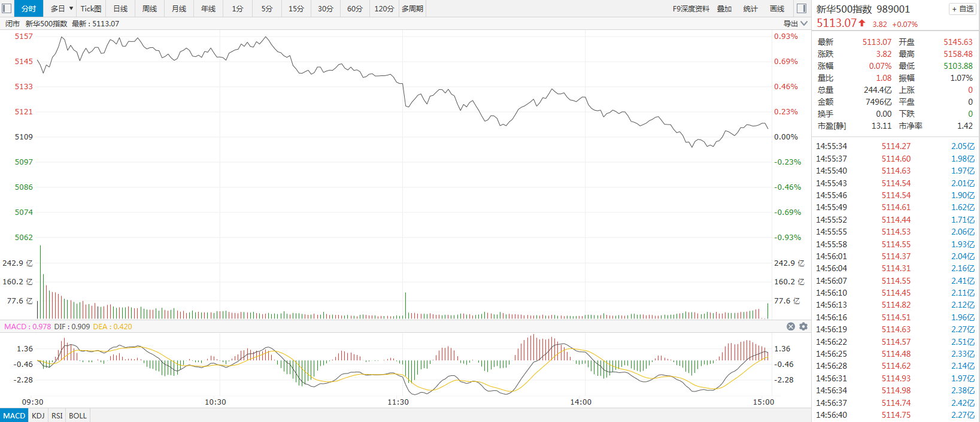This screenshot has height=422, width=980.
Task: Click the 最低 value 5103.88
Action: (x=958, y=66)
